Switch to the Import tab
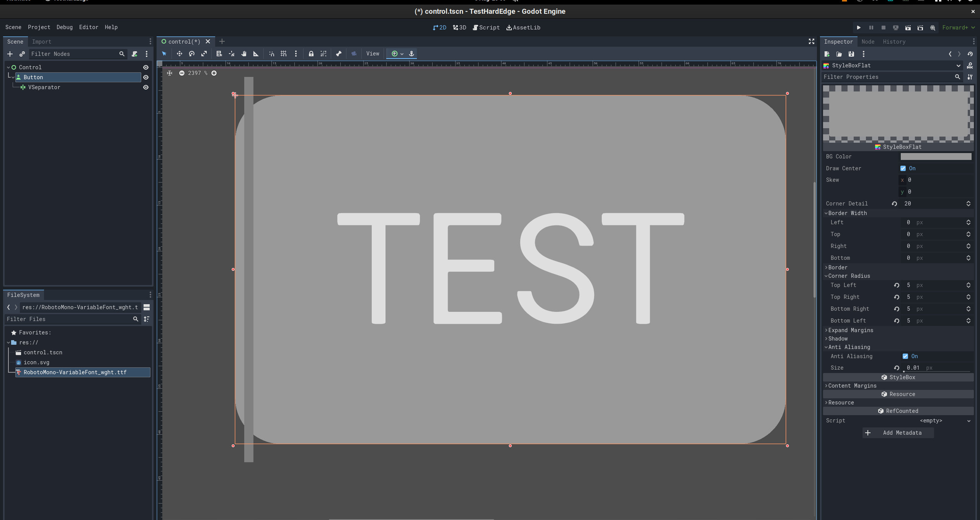This screenshot has width=980, height=520. 41,41
